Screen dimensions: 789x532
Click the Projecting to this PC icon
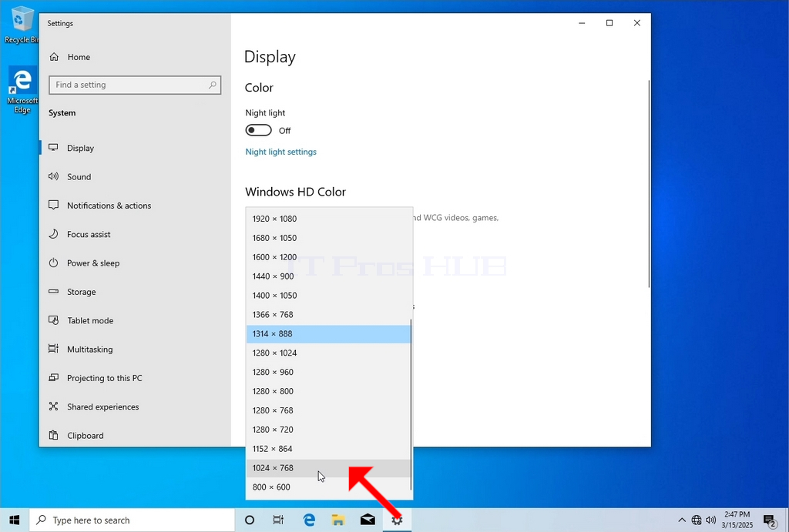(53, 377)
